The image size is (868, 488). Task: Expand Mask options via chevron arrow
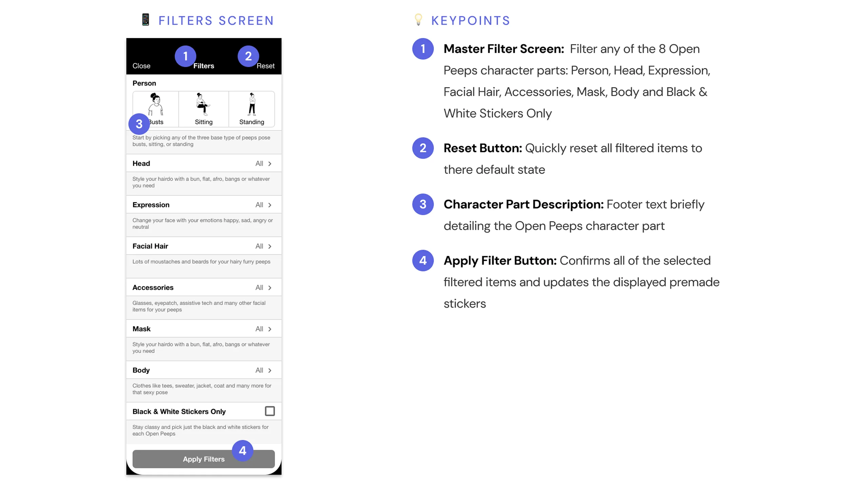270,329
